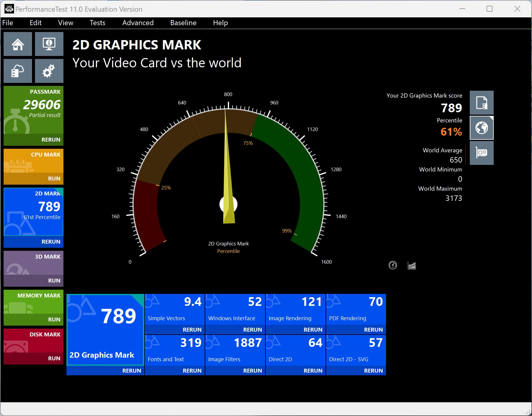Open the settings gears icon
532x416 pixels.
(49, 71)
